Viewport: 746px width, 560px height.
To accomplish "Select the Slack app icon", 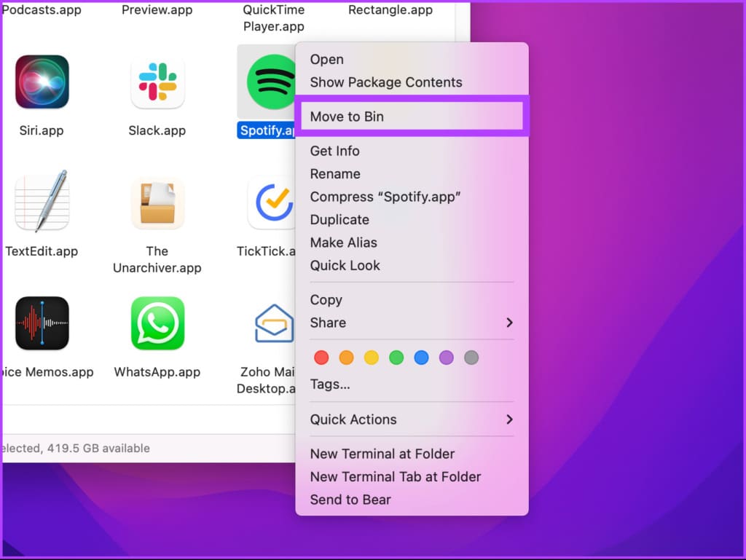I will point(157,82).
